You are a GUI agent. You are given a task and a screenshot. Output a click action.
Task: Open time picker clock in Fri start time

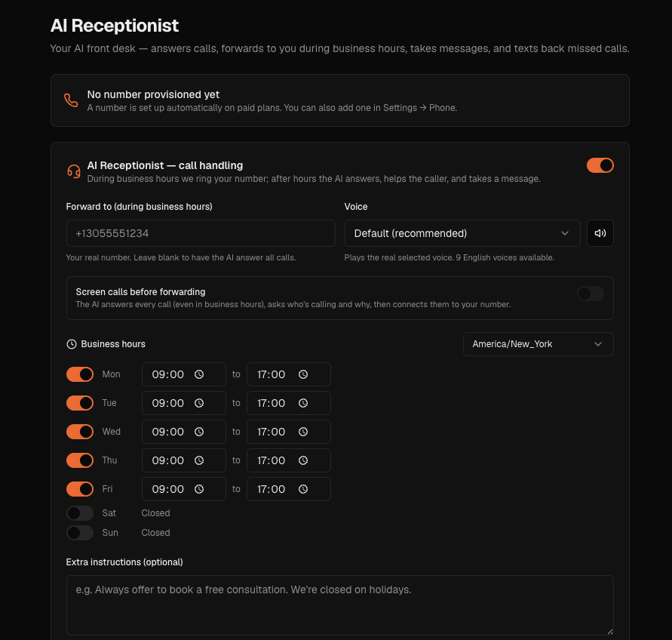(199, 489)
